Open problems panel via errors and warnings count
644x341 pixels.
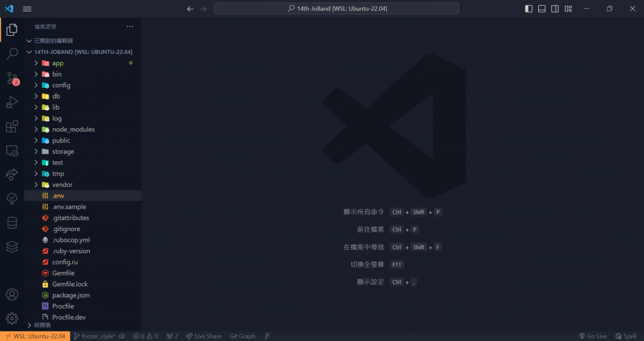[x=145, y=337]
